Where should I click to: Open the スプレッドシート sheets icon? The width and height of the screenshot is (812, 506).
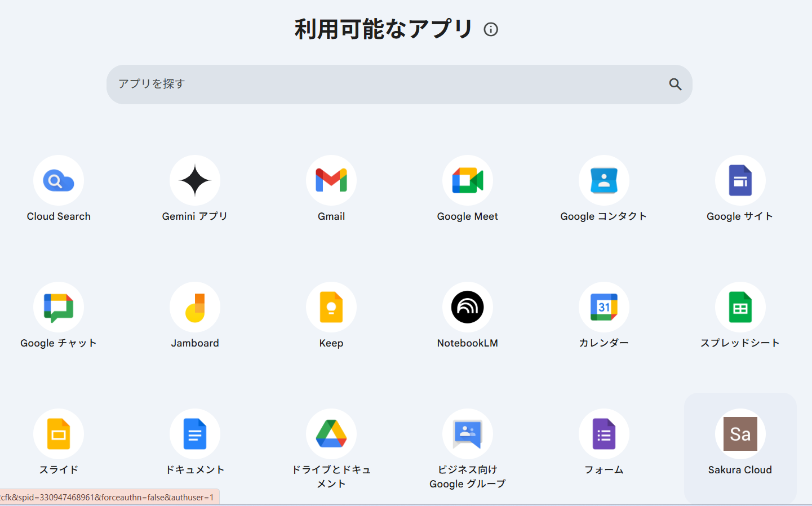coord(740,307)
